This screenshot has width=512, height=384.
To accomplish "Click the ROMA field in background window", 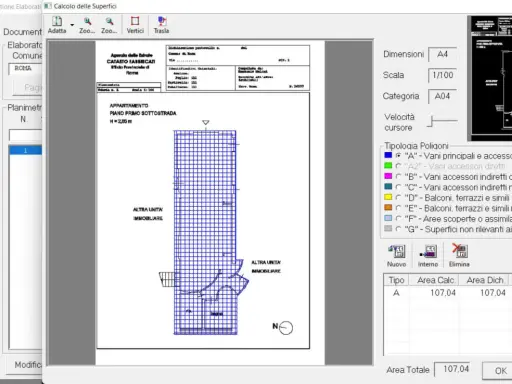I will pyautogui.click(x=25, y=68).
